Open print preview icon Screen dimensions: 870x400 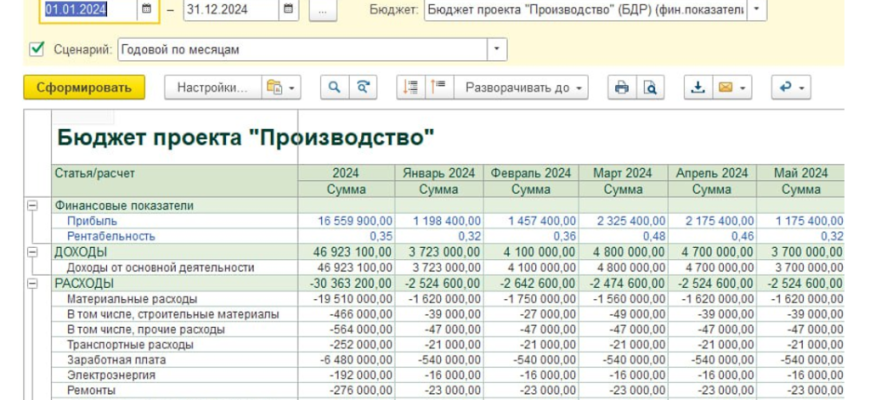pyautogui.click(x=650, y=88)
